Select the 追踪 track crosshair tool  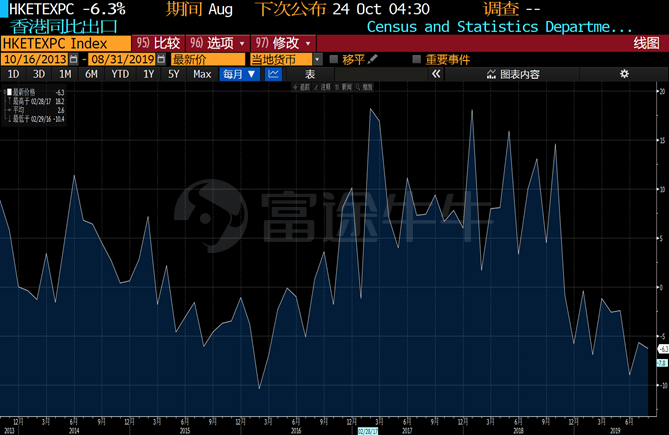pyautogui.click(x=301, y=87)
